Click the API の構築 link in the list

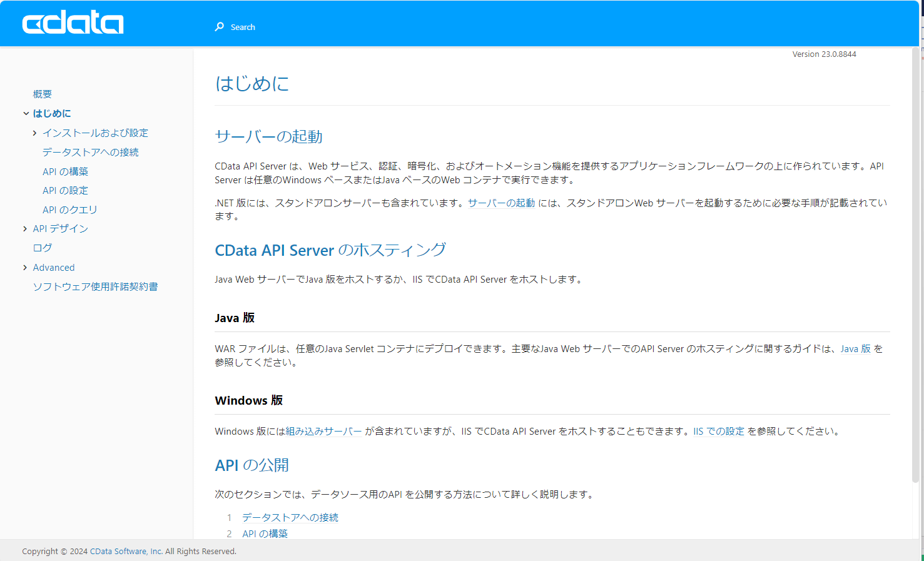pos(265,533)
